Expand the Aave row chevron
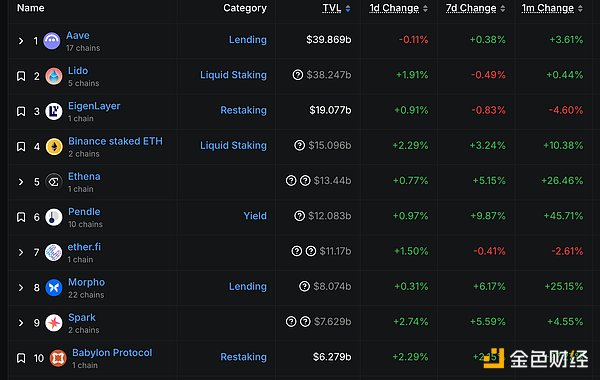Viewport: 600px width, 380px height. click(21, 41)
